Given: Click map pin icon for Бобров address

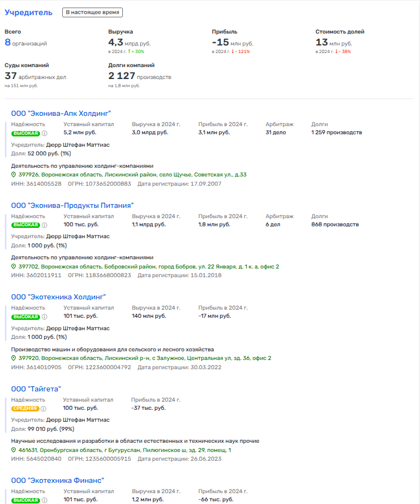Looking at the screenshot, I should (x=14, y=267).
